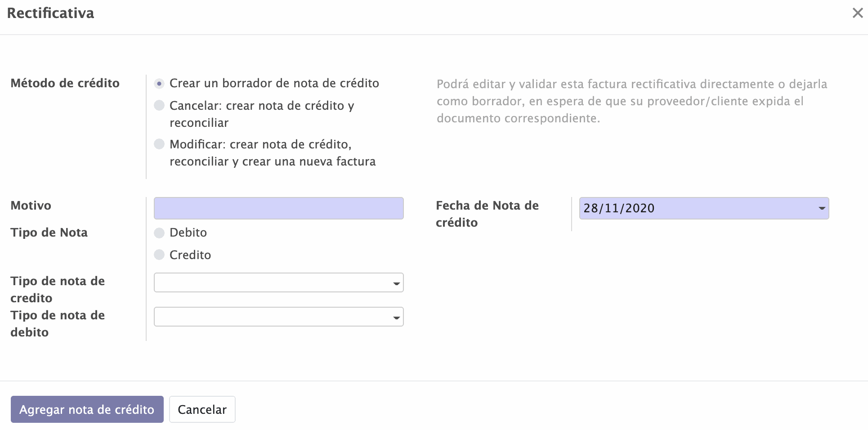The width and height of the screenshot is (868, 430).
Task: Click the 'Método de crédito' label
Action: coord(65,83)
